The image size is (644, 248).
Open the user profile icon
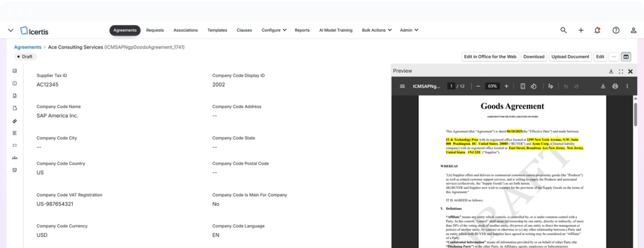pos(633,30)
